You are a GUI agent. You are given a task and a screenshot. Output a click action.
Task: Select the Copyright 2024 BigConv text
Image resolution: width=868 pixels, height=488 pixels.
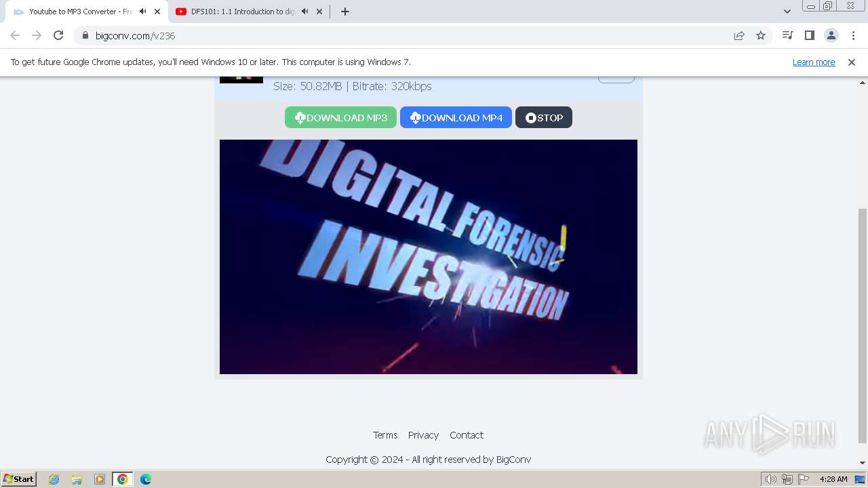[x=428, y=460]
